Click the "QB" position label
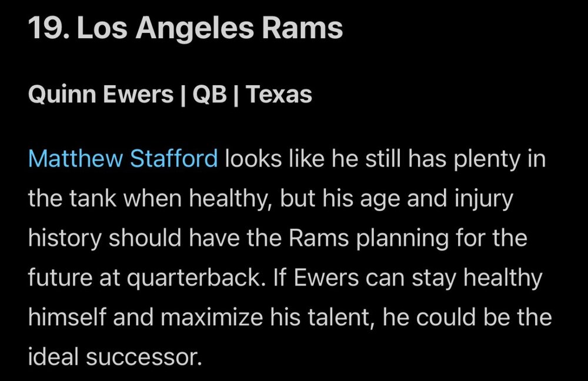The image size is (588, 381). (x=210, y=94)
